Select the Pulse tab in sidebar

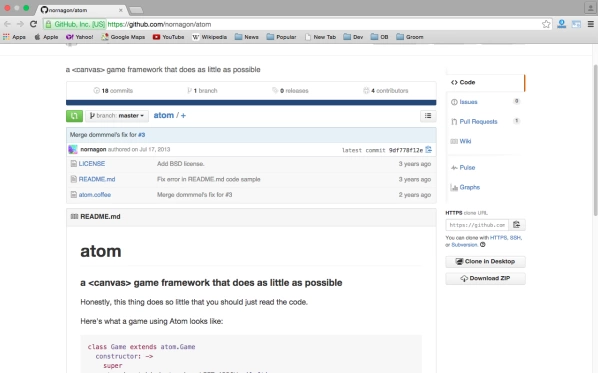pyautogui.click(x=485, y=167)
